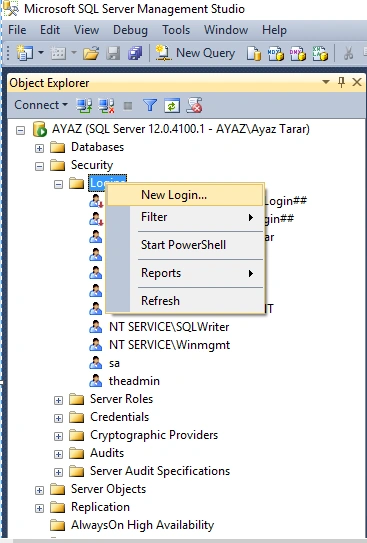The image size is (367, 543).
Task: Toggle the Object Explorer auto-hide pin
Action: click(x=341, y=82)
